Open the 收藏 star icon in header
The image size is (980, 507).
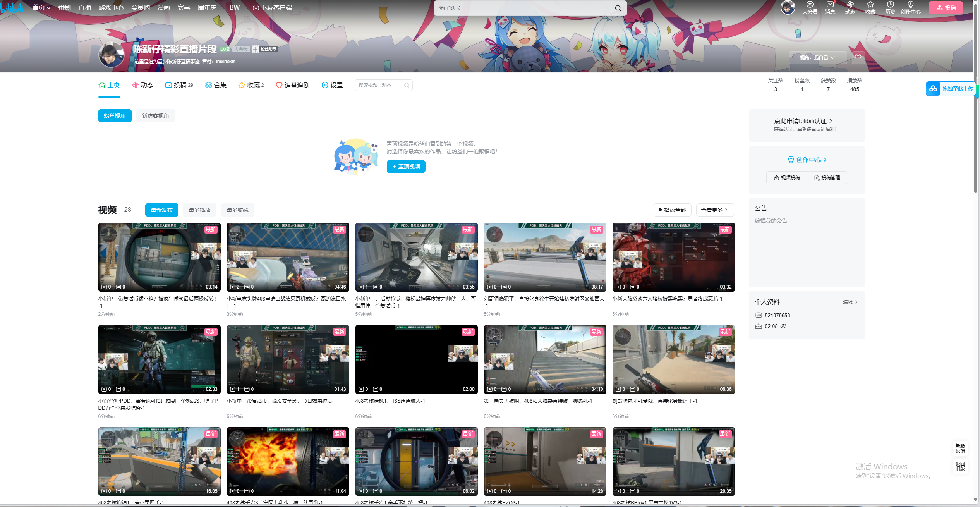(870, 7)
